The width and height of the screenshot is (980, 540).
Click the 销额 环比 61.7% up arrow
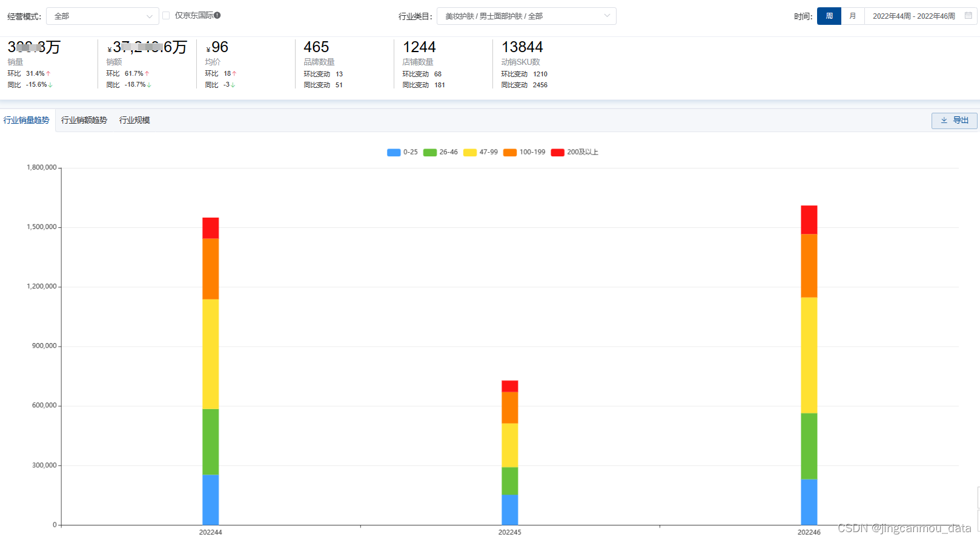click(x=147, y=73)
